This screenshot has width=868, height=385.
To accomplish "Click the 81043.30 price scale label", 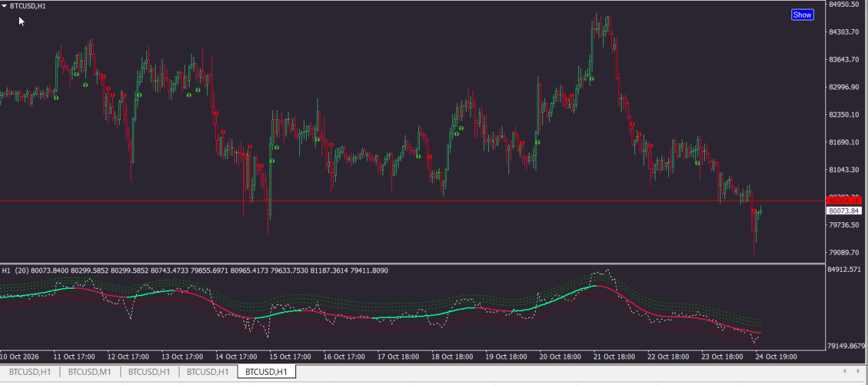I will point(844,169).
